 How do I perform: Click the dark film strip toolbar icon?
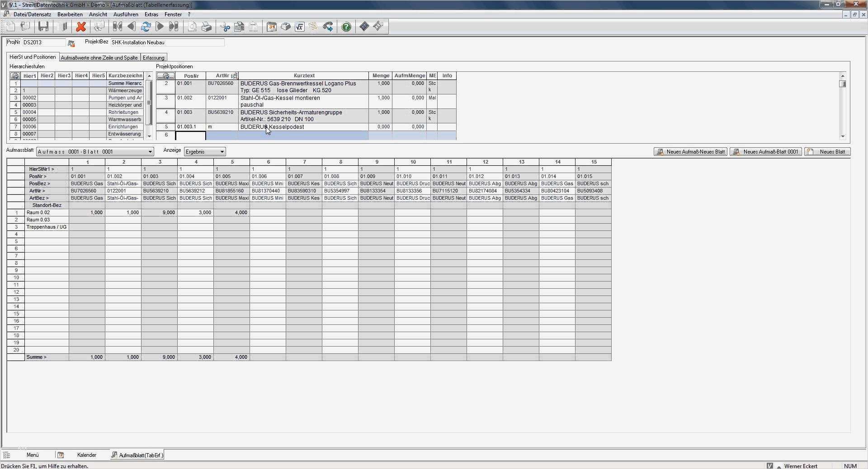click(x=364, y=27)
